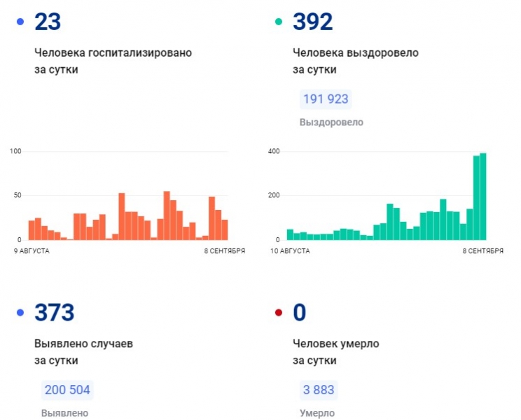Image resolution: width=521 pixels, height=420 pixels.
Task: Click the red dot beside the zero
Action: pyautogui.click(x=278, y=313)
